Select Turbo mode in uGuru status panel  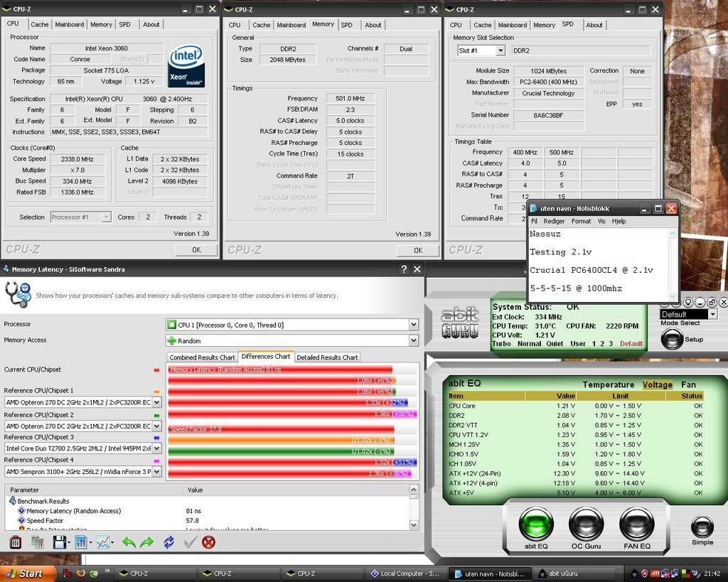(501, 343)
